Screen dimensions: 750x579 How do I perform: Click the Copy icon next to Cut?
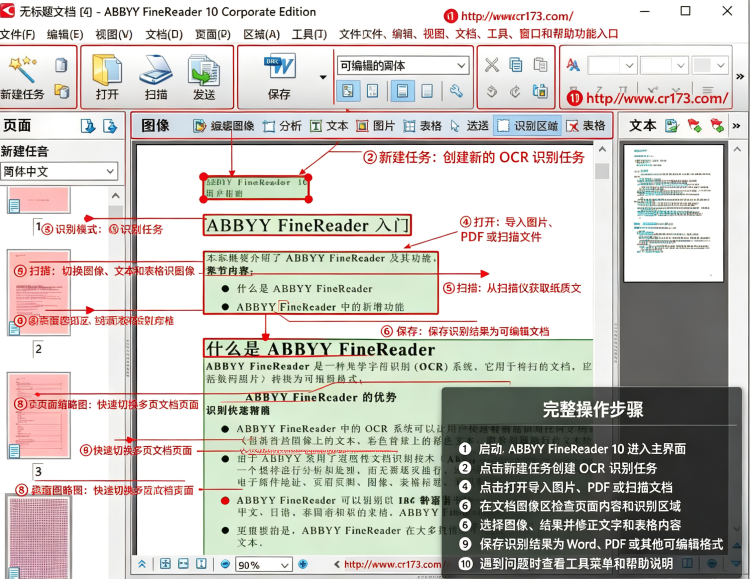tap(516, 65)
